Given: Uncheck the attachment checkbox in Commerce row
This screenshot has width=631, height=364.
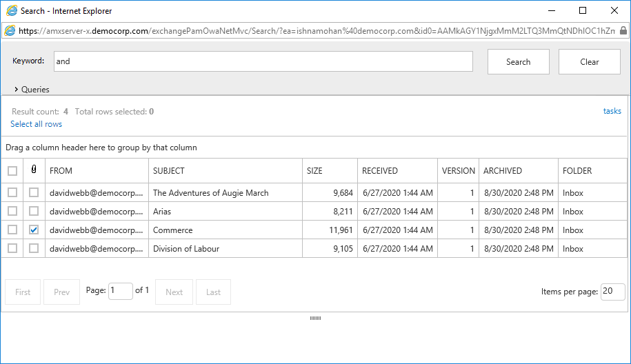Looking at the screenshot, I should 34,230.
